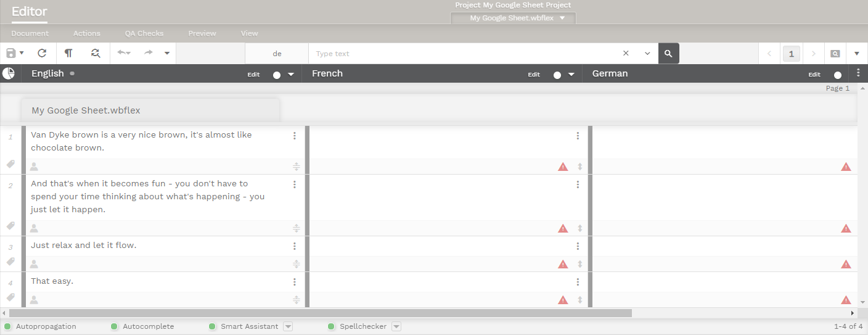Open the Spellchecker options dropdown
The height and width of the screenshot is (335, 868).
pyautogui.click(x=396, y=326)
